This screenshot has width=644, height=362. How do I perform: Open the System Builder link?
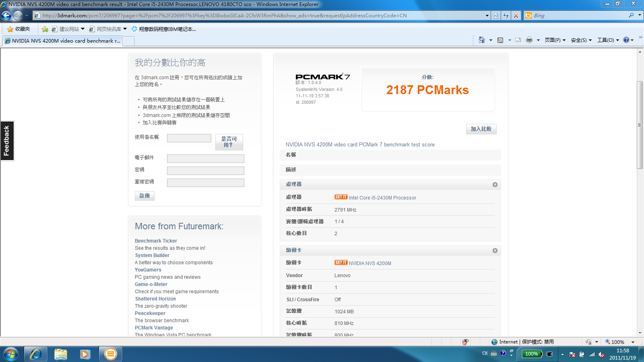[x=152, y=255]
